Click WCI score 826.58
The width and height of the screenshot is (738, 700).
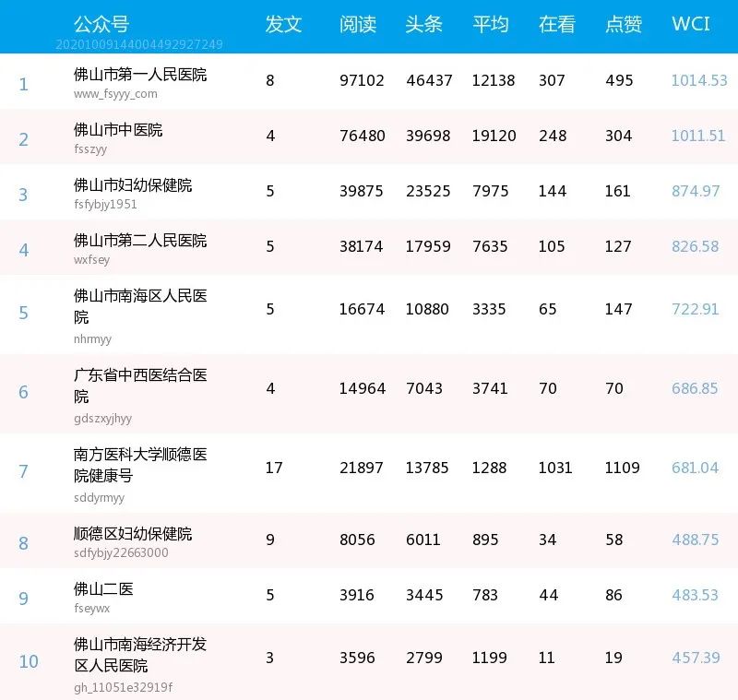(696, 246)
